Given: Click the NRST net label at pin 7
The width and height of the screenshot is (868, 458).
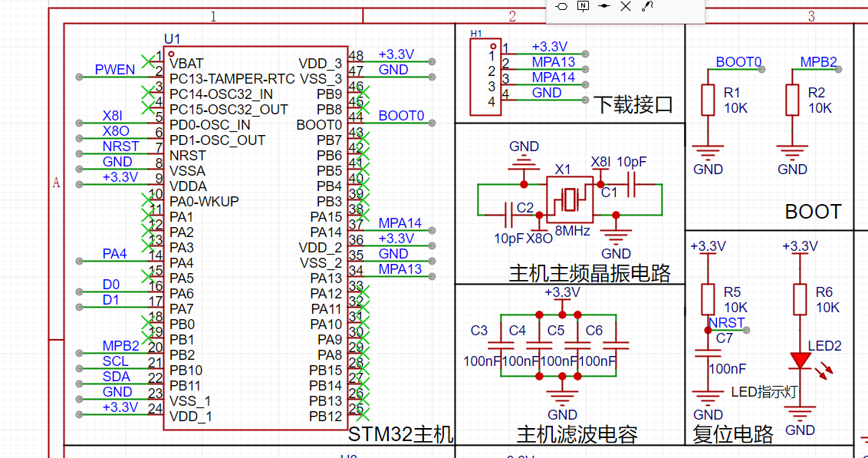Looking at the screenshot, I should [120, 147].
